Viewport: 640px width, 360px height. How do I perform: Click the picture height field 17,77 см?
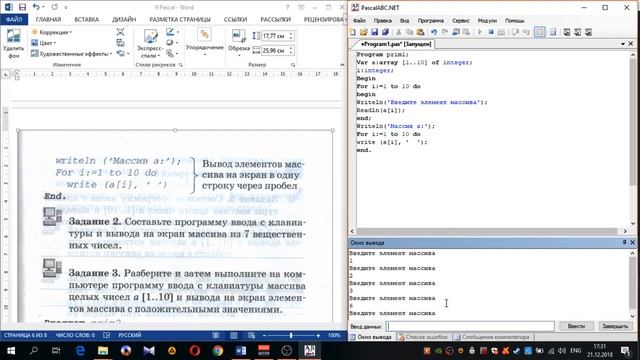tap(274, 36)
